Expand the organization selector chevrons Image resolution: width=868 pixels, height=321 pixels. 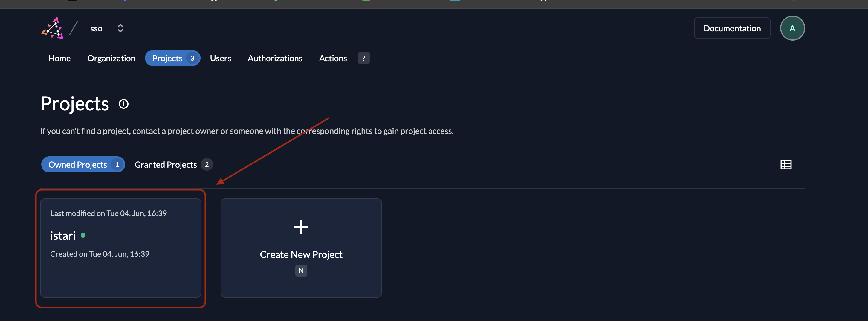(x=120, y=28)
